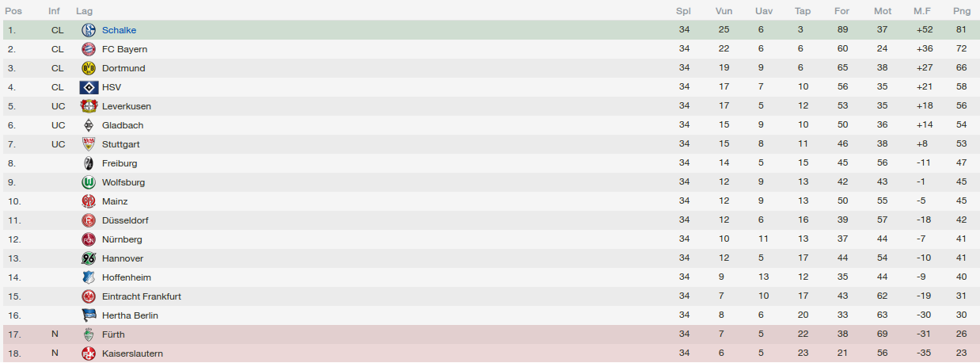980x363 pixels.
Task: Select the Hoffenheim team name
Action: 127,277
